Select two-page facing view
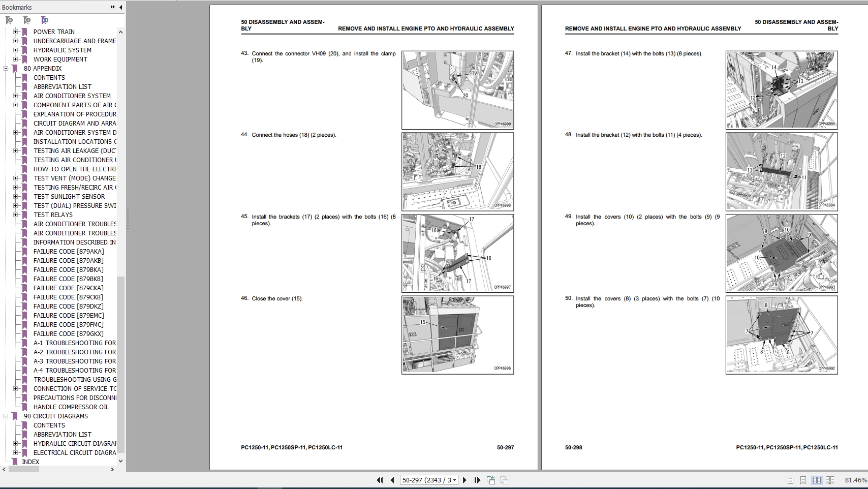The width and height of the screenshot is (868, 489). tap(817, 480)
